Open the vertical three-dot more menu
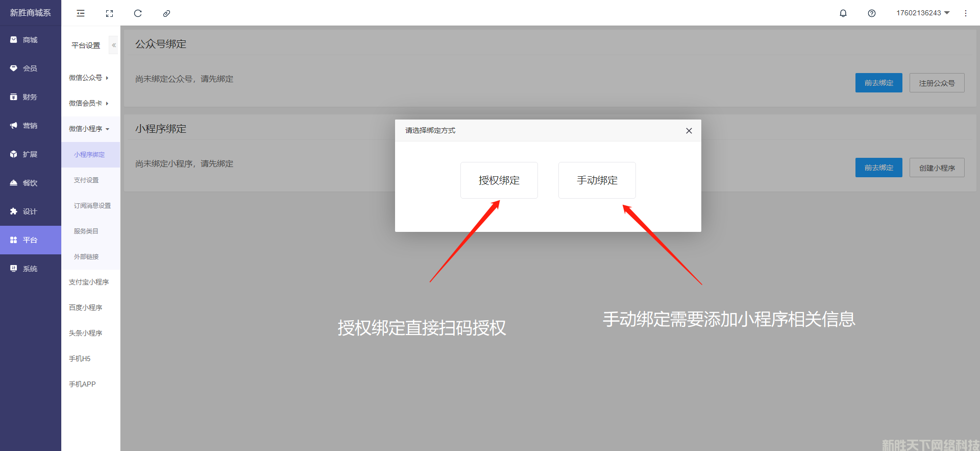 (x=966, y=13)
